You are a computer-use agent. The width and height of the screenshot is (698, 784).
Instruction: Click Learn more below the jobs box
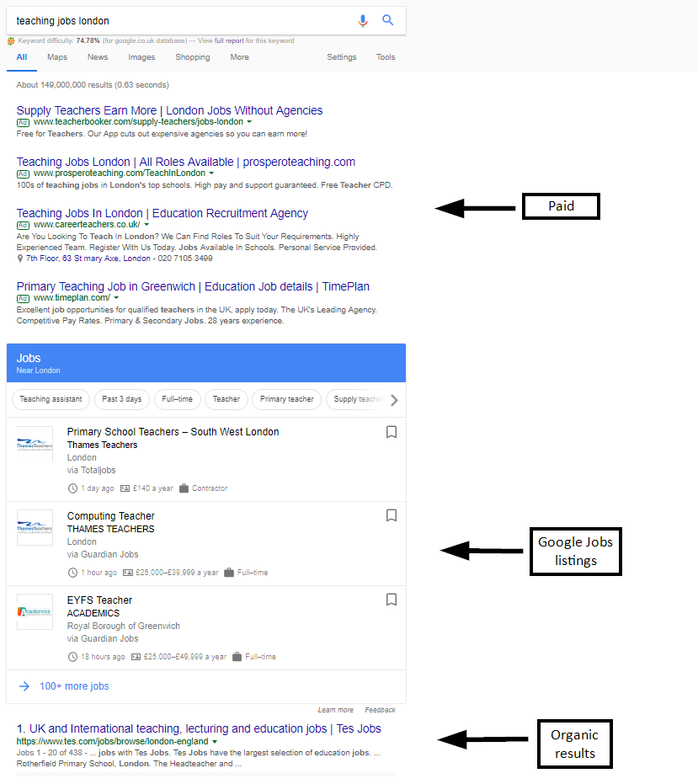click(x=335, y=710)
